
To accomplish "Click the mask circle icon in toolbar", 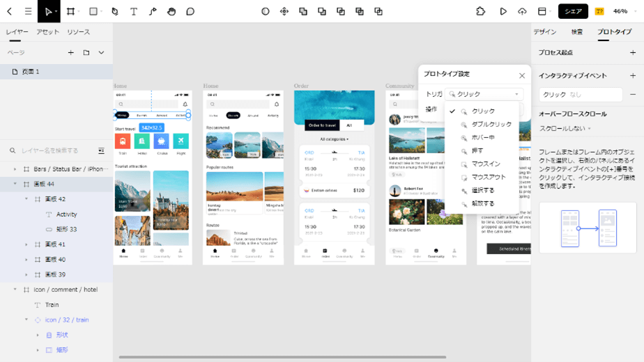I will click(x=266, y=12).
